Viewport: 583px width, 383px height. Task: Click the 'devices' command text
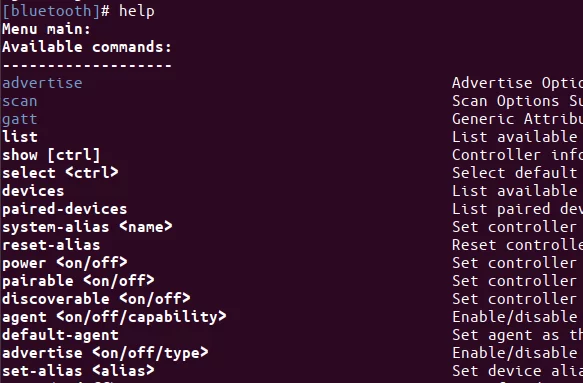point(33,191)
